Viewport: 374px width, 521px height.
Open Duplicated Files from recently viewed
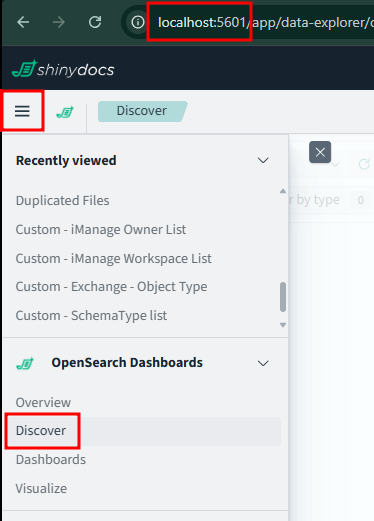point(63,201)
